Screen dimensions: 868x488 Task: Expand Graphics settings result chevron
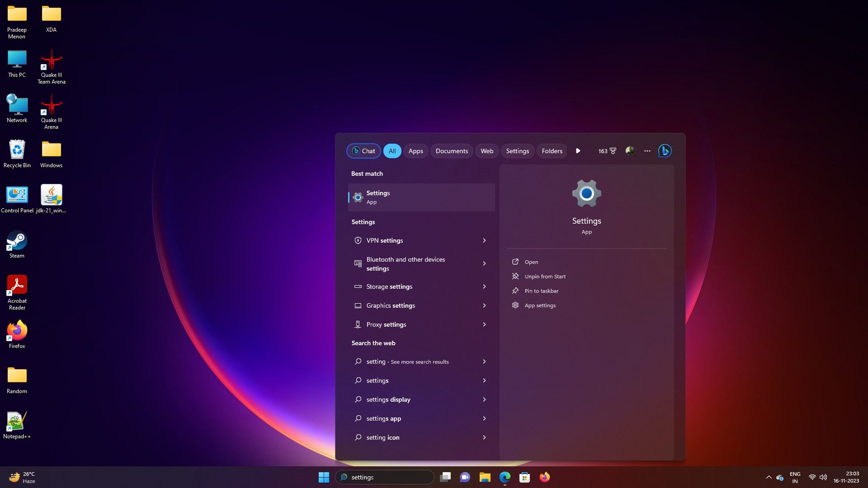484,305
